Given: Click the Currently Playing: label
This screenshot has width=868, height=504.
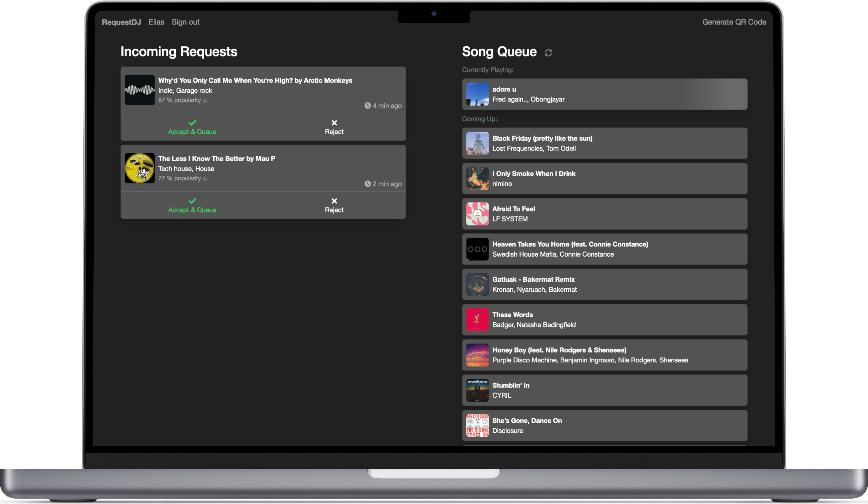Looking at the screenshot, I should (487, 70).
